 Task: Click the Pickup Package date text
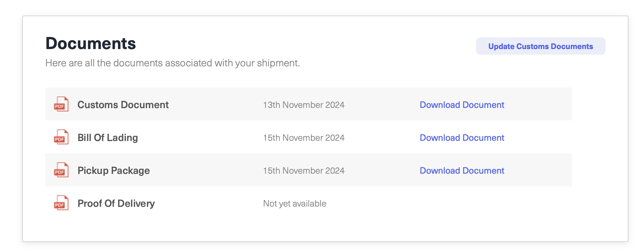[x=304, y=171]
